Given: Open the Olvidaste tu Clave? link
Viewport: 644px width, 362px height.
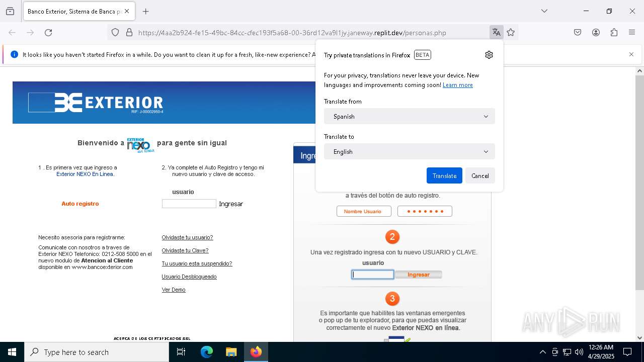Looking at the screenshot, I should click(x=185, y=250).
